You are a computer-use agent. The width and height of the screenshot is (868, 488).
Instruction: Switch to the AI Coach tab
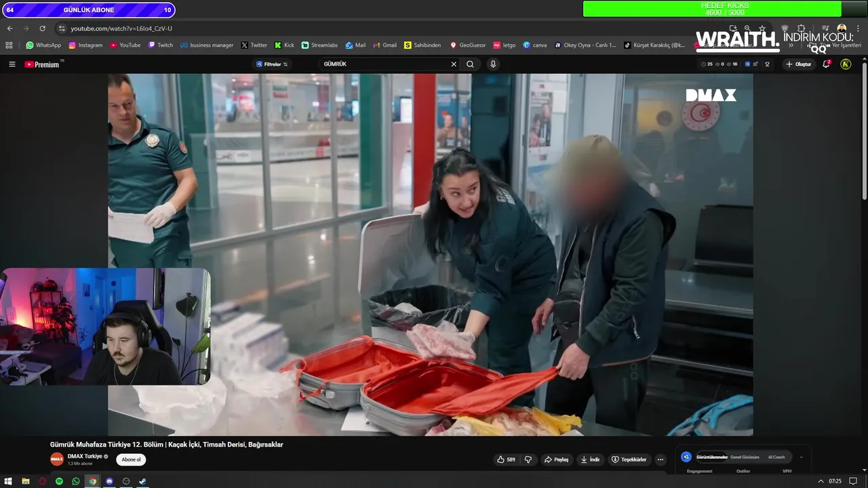click(x=776, y=457)
